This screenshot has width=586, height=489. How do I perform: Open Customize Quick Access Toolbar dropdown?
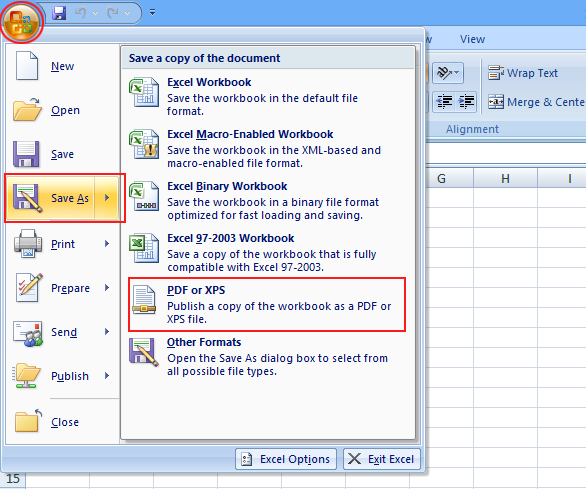pos(152,13)
